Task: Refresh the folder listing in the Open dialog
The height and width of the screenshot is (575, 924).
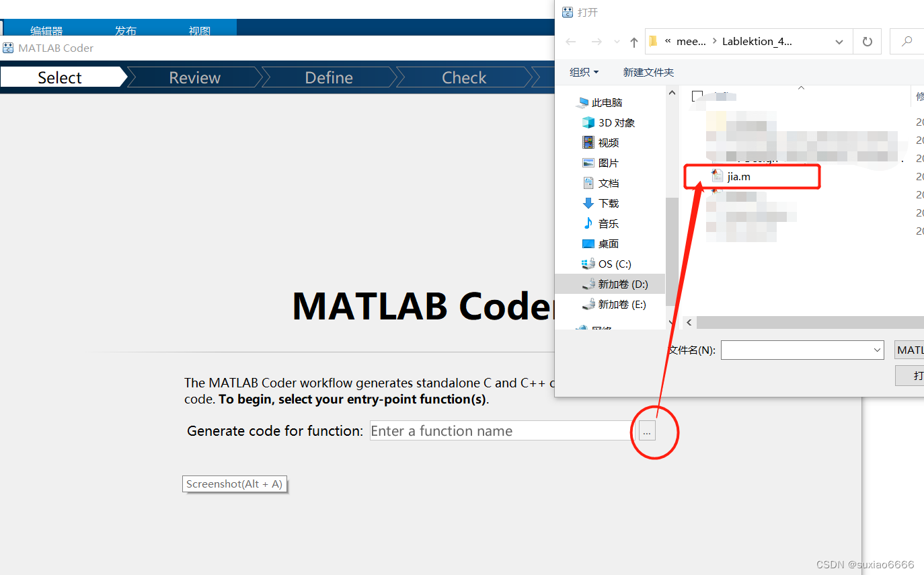Action: 868,42
